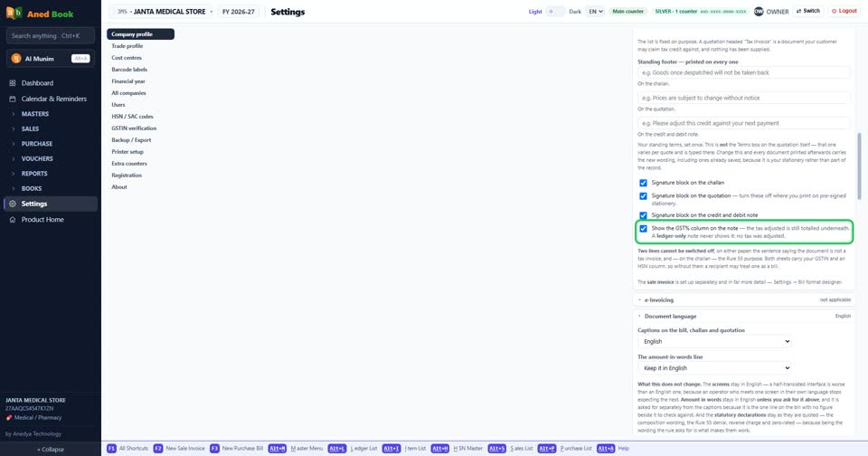Click the Aned Book logo icon
Image resolution: width=868 pixels, height=456 pixels.
click(x=14, y=13)
